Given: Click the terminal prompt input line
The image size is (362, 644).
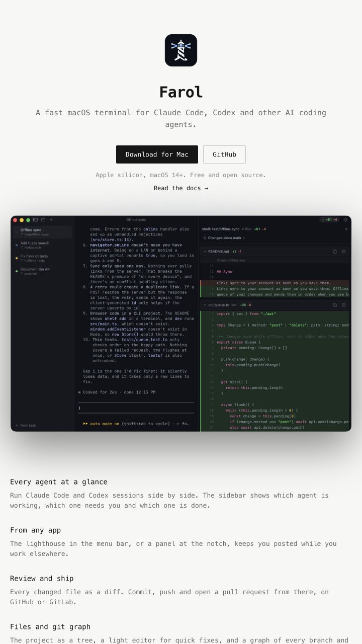Looking at the screenshot, I should pos(136,408).
